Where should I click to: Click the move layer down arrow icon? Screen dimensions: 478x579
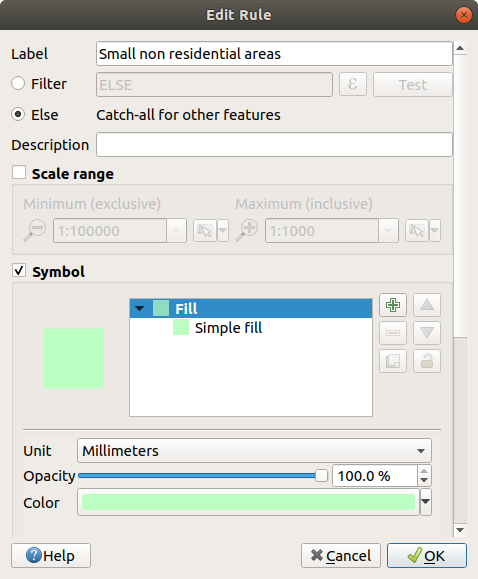click(427, 333)
